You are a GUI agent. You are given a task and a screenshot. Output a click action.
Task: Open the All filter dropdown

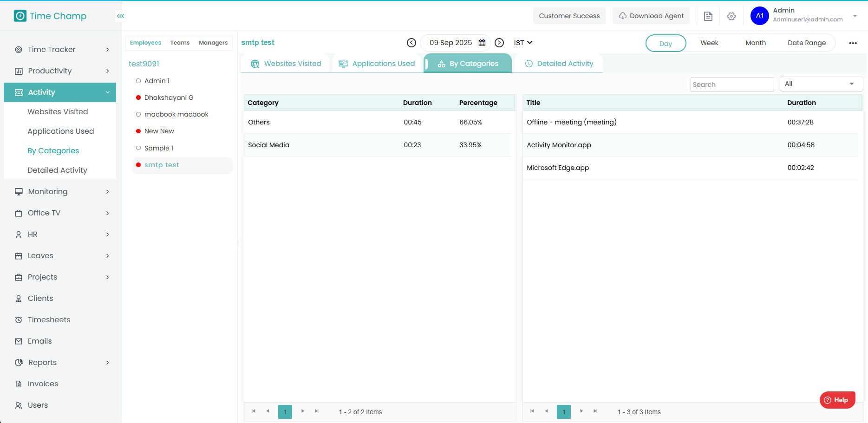click(x=821, y=84)
